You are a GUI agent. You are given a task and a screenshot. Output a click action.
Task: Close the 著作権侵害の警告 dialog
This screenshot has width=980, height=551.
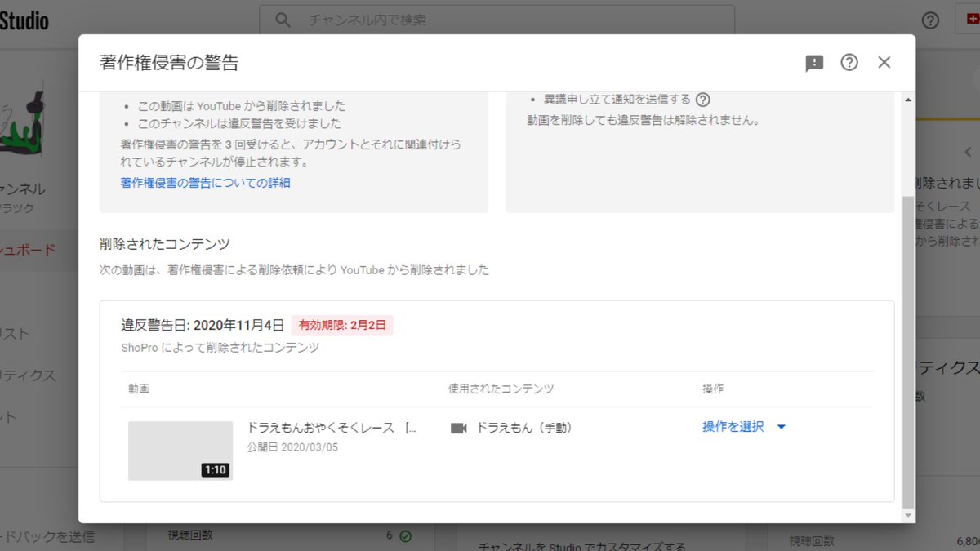[x=884, y=62]
